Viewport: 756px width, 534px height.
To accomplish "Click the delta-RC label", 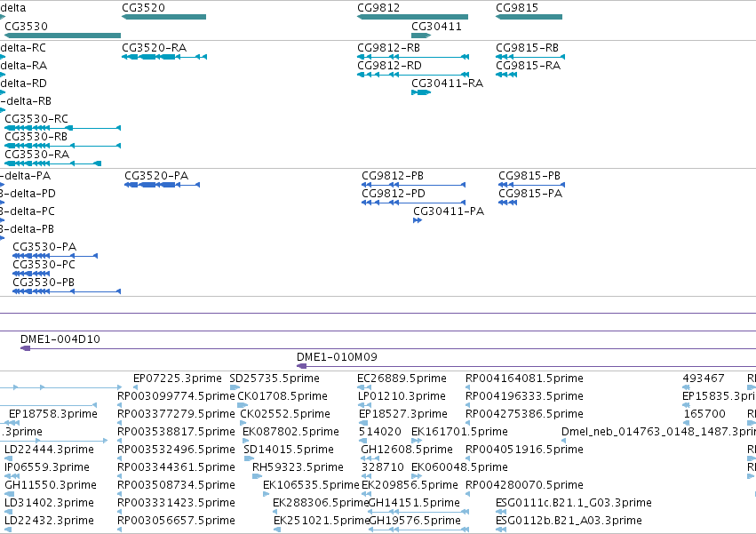I will click(x=23, y=48).
